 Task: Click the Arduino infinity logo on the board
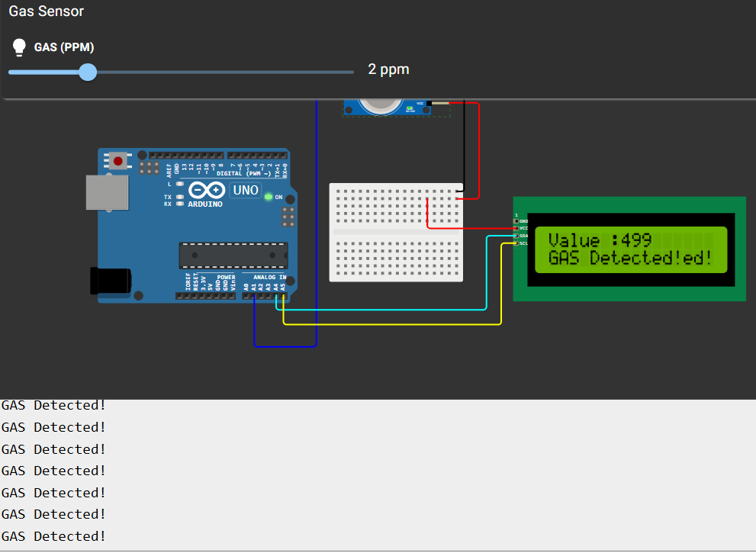click(207, 190)
